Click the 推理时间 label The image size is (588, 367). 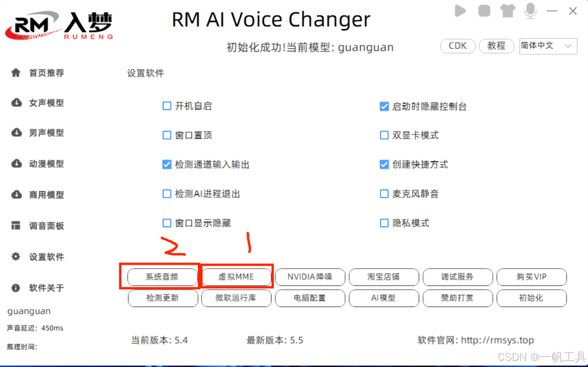point(22,347)
